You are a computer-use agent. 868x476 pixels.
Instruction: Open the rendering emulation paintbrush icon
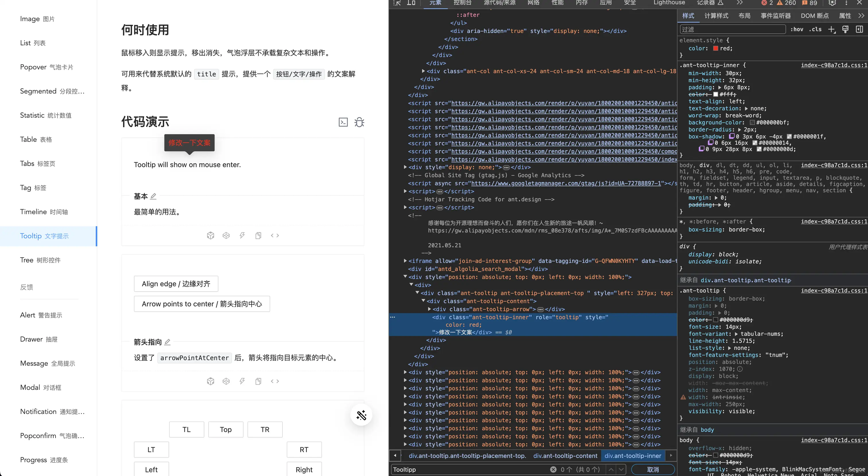845,29
